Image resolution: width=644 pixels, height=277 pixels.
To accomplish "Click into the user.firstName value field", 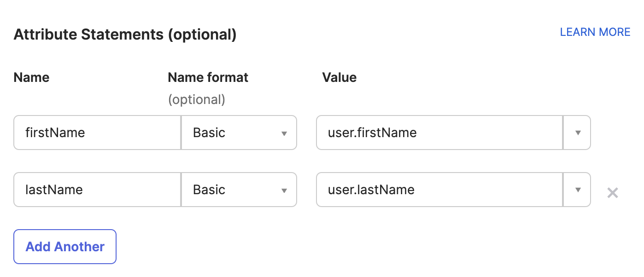I will tap(439, 133).
